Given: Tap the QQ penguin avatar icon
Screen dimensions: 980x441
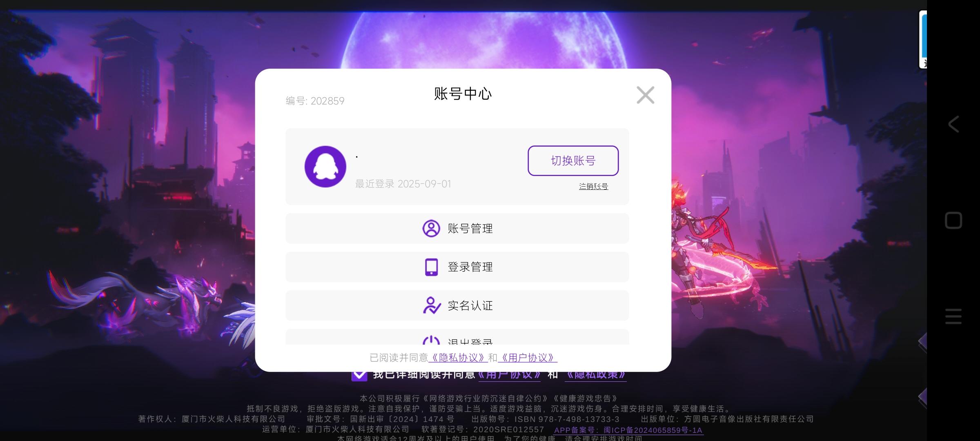Looking at the screenshot, I should (x=325, y=167).
